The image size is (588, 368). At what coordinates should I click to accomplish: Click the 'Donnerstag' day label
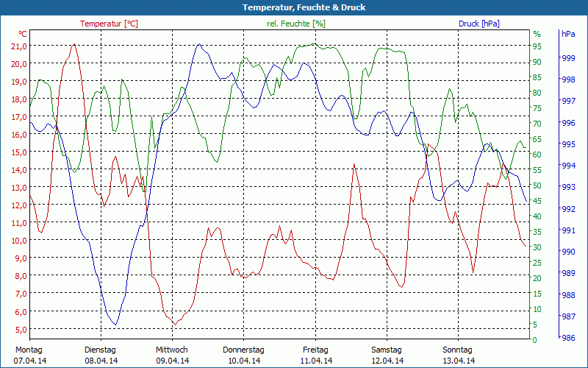coord(243,350)
